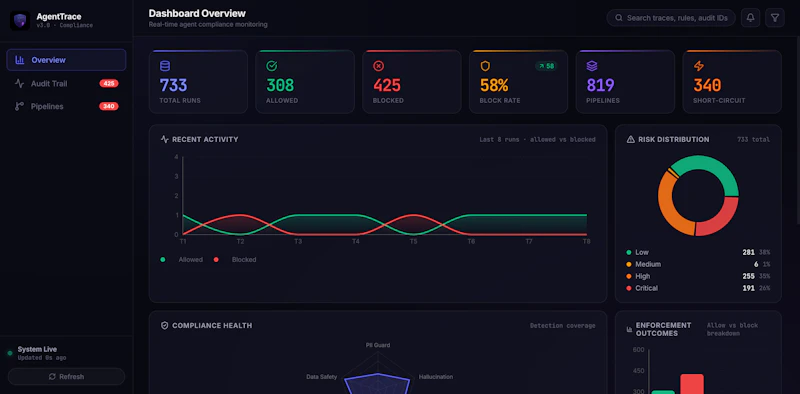Select the 819 Pipelines value

pos(600,85)
